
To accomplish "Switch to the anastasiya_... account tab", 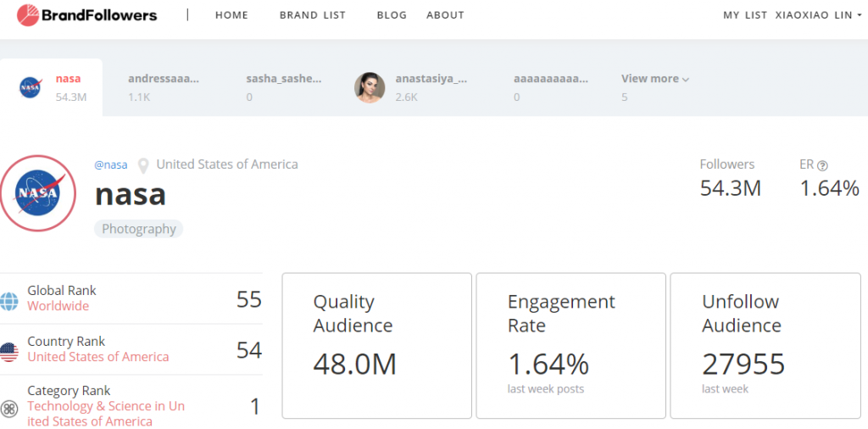I will 413,87.
